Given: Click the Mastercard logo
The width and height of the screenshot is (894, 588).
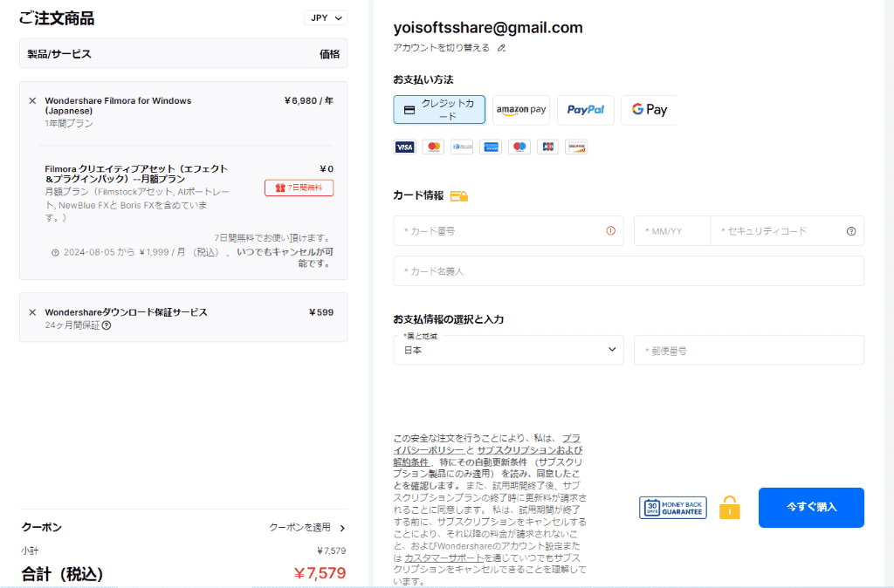Looking at the screenshot, I should [x=433, y=147].
